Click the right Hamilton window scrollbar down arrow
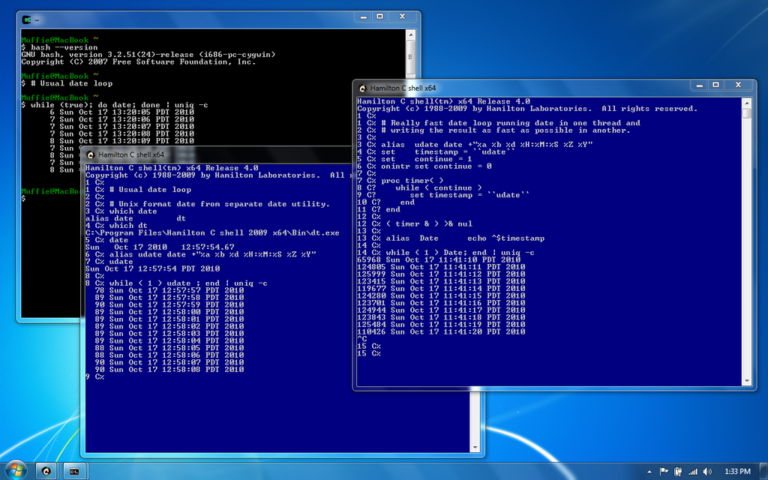 [x=747, y=381]
